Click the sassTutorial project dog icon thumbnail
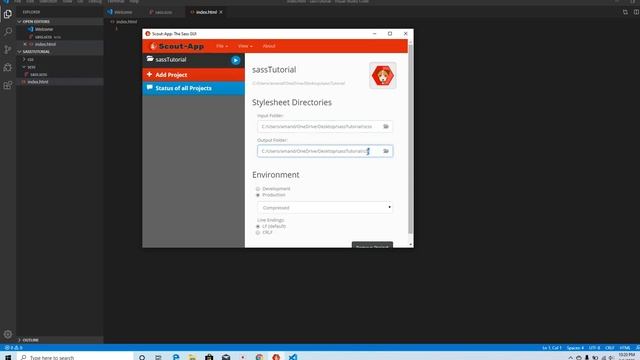The image size is (640, 360). tap(382, 76)
